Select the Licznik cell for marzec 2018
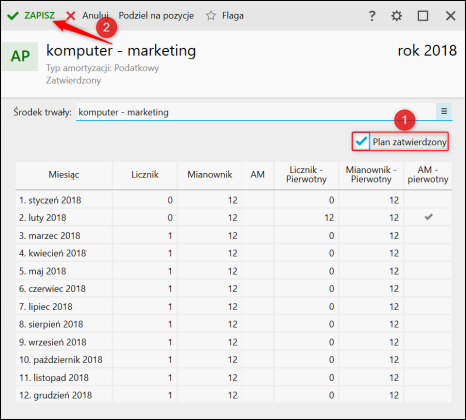Screen dimensions: 466x420 pos(145,236)
